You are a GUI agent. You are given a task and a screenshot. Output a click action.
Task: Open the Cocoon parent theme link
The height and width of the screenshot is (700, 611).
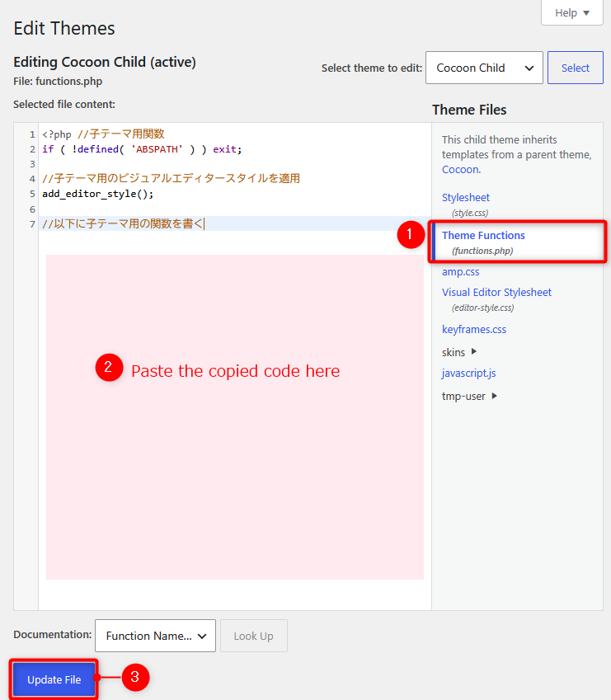pyautogui.click(x=461, y=170)
